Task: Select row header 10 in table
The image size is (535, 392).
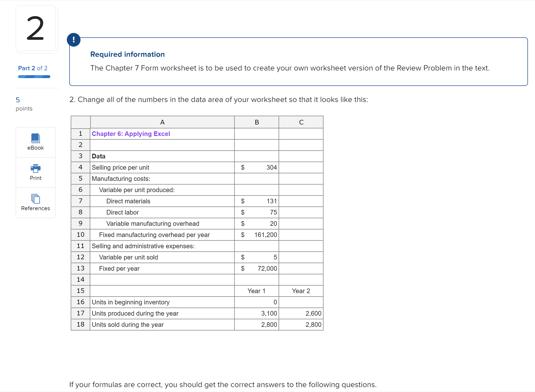Action: pos(81,235)
